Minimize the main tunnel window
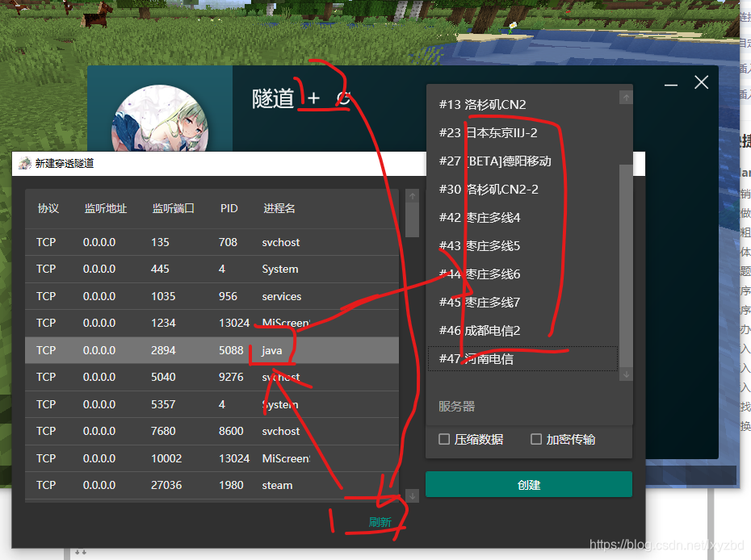751x560 pixels. (670, 83)
